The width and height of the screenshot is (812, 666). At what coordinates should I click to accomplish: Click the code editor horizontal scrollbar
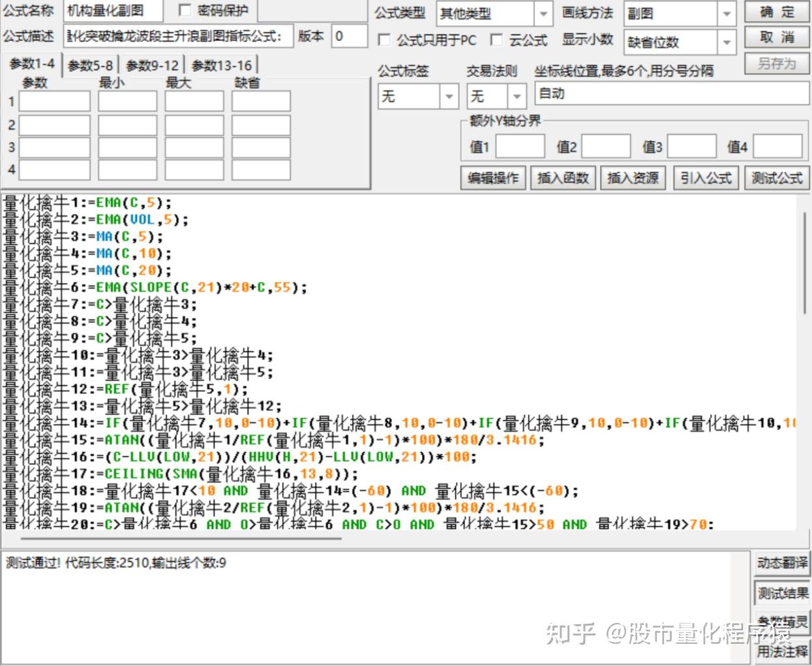click(x=181, y=539)
